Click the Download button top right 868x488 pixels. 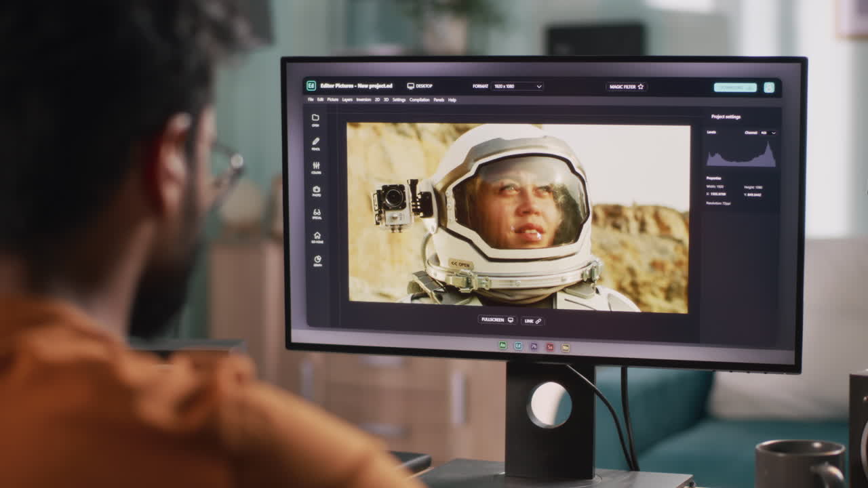tap(736, 88)
